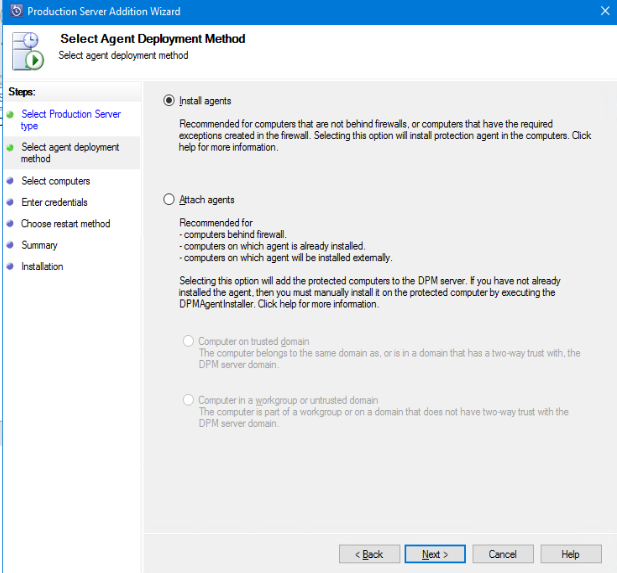Click the DPM shield icon in title bar
The height and width of the screenshot is (573, 617).
click(14, 11)
